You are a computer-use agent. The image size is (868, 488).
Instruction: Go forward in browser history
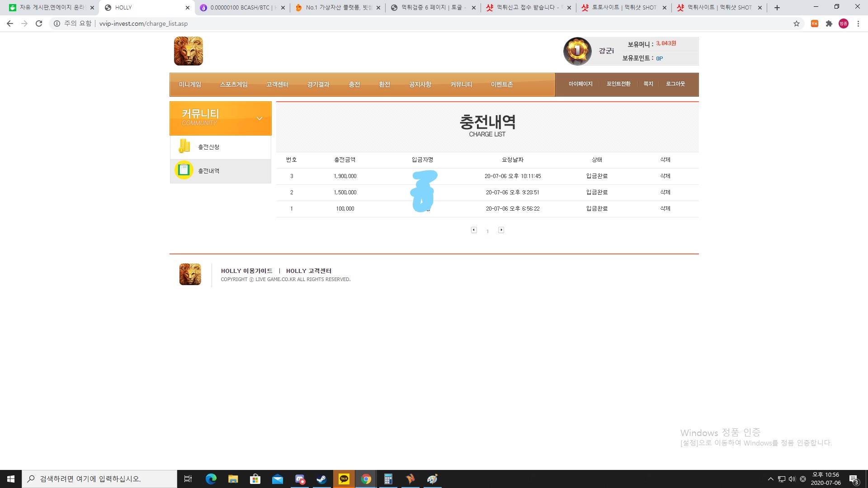pyautogui.click(x=24, y=23)
